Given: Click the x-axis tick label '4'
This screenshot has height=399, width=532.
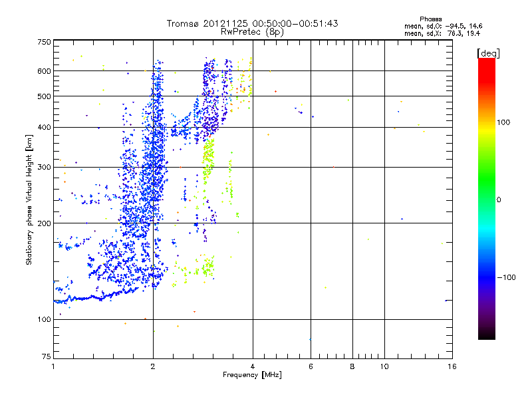Looking at the screenshot, I should pyautogui.click(x=253, y=366).
